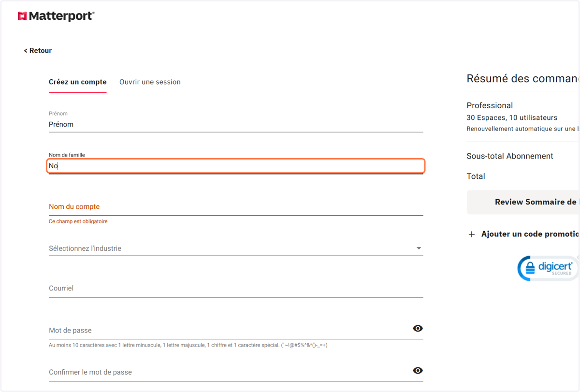The width and height of the screenshot is (580, 392).
Task: Go back with the Retour link
Action: 38,50
